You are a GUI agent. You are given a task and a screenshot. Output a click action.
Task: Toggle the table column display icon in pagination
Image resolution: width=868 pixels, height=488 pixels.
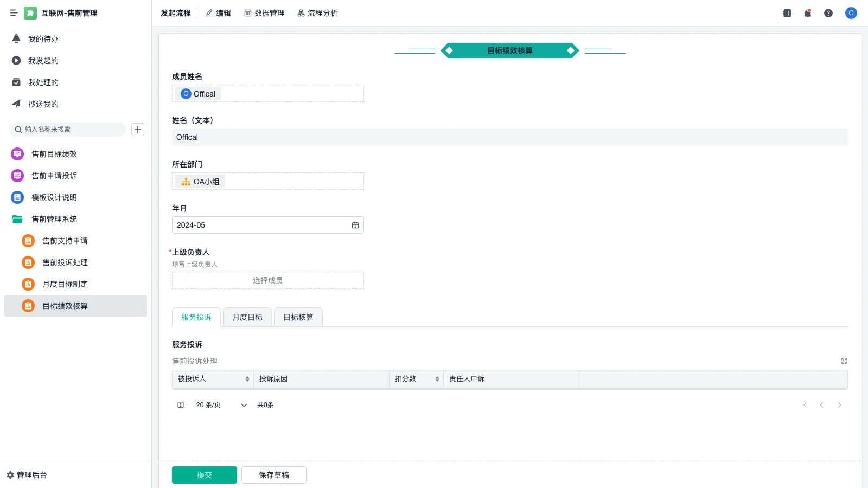pos(180,404)
